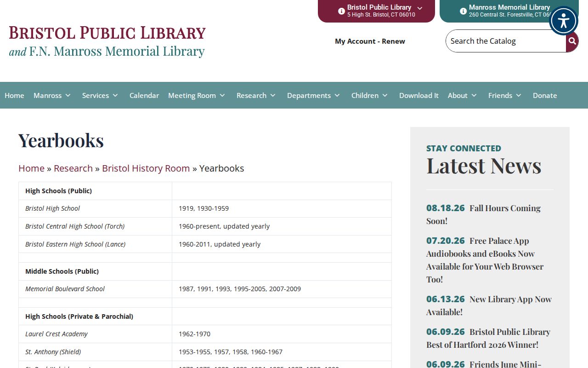Open the New Library App Now Available article
The width and height of the screenshot is (588, 368).
489,305
